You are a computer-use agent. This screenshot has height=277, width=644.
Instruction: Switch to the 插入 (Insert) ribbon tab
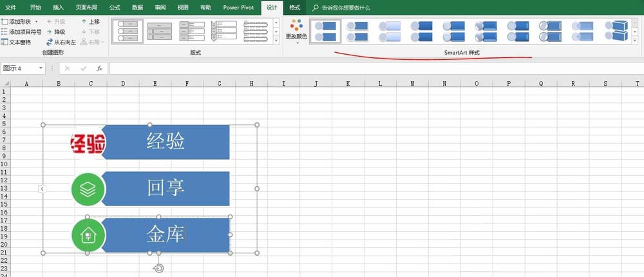58,8
